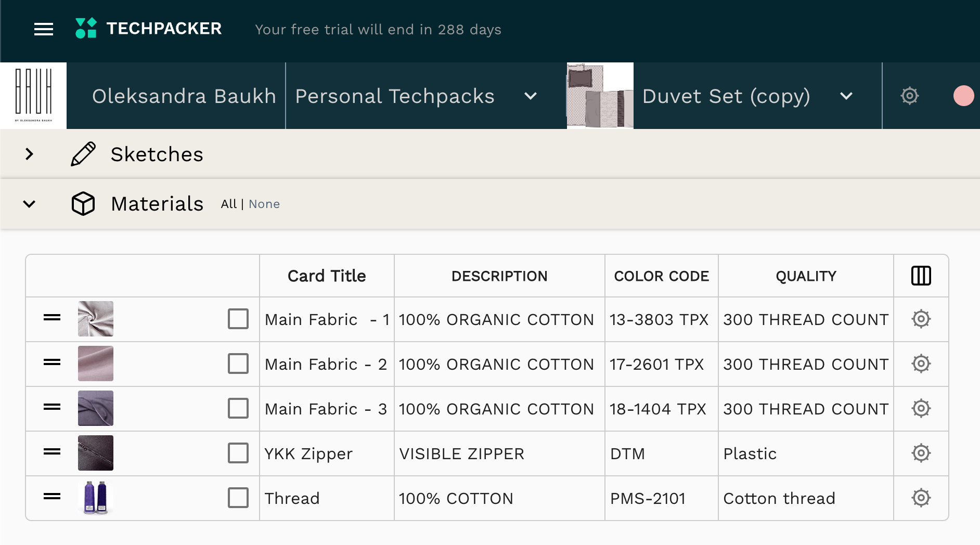Check the Main Fabric - 1 checkbox
Image resolution: width=980 pixels, height=545 pixels.
click(x=238, y=319)
